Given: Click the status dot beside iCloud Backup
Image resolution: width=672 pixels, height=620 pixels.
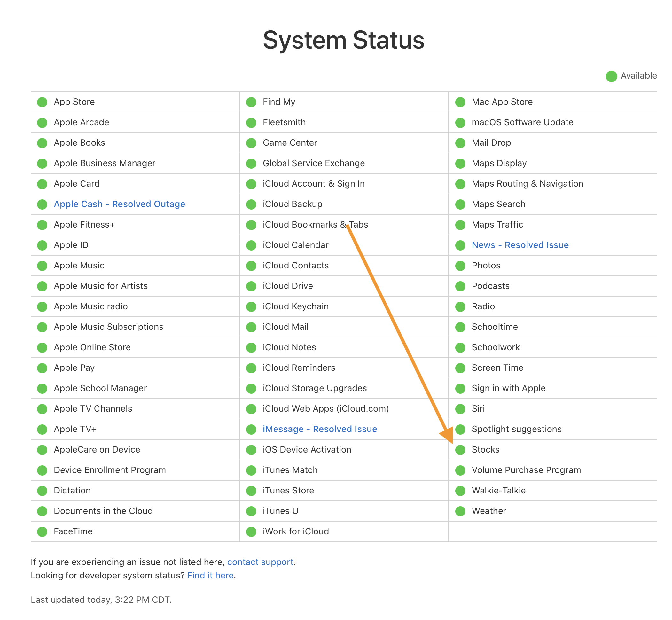Looking at the screenshot, I should (251, 204).
